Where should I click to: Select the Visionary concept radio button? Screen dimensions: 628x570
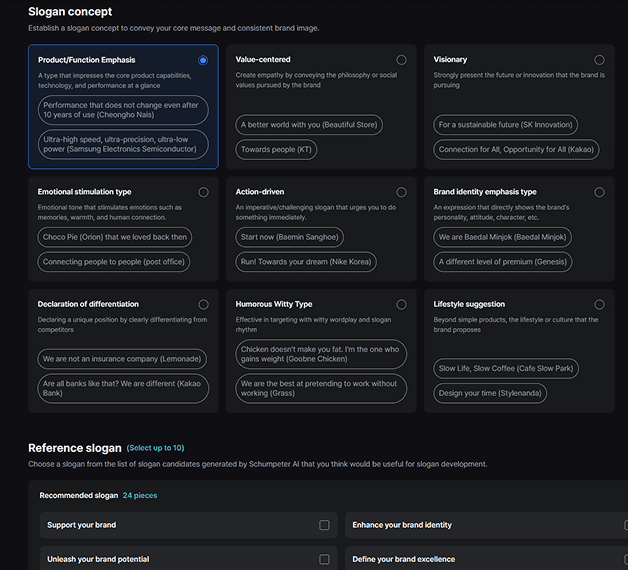point(599,60)
